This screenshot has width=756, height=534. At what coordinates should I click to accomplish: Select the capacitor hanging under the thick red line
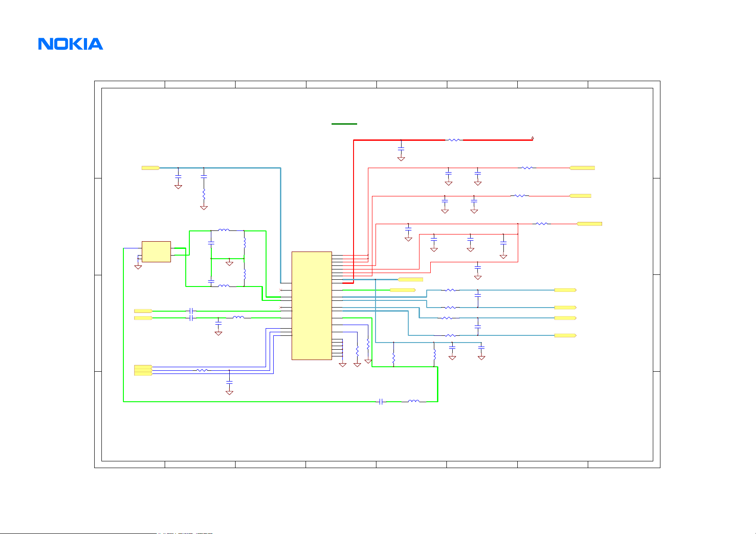[401, 148]
